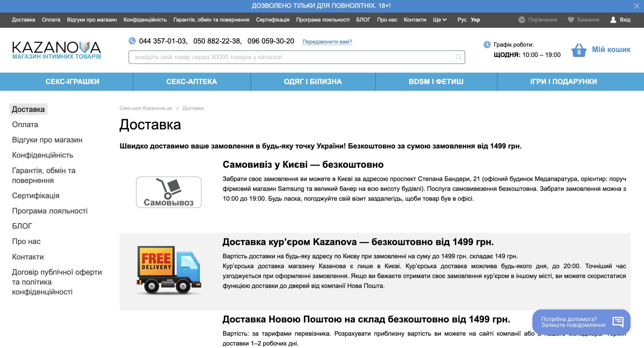The height and width of the screenshot is (348, 644).
Task: Click the Free Delivery truck image
Action: pos(169,270)
